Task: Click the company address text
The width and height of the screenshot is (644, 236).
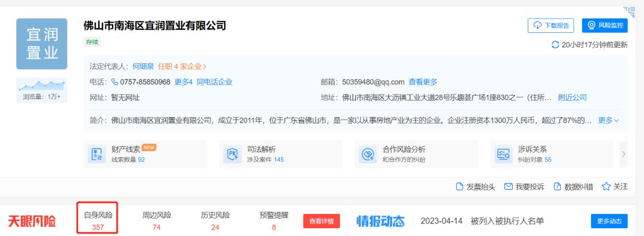Action: (x=447, y=97)
